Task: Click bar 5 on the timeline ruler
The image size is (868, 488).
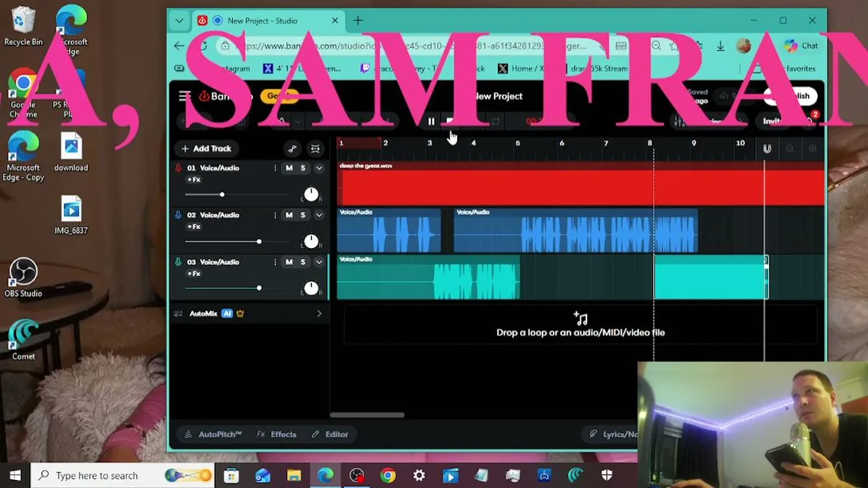Action: [x=517, y=143]
